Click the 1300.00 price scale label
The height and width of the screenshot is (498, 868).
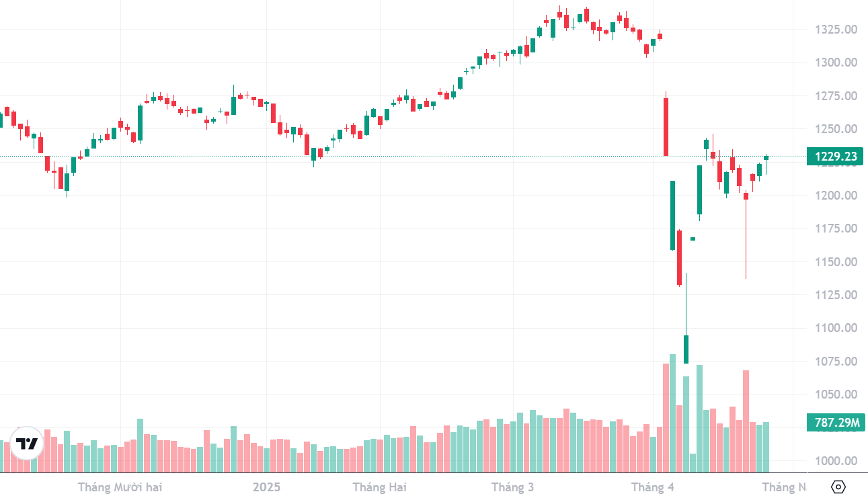point(836,63)
